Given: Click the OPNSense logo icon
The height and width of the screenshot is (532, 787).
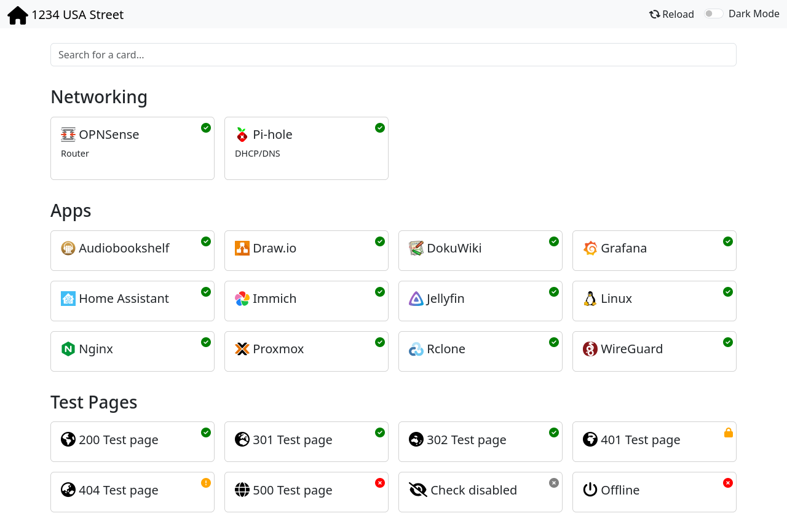Looking at the screenshot, I should tap(68, 135).
